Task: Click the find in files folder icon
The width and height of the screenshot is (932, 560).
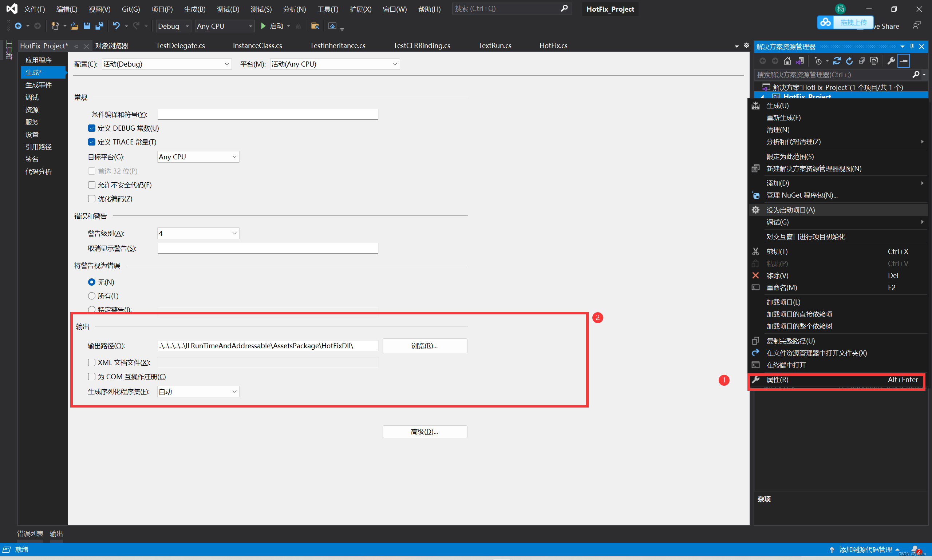Action: coord(315,26)
